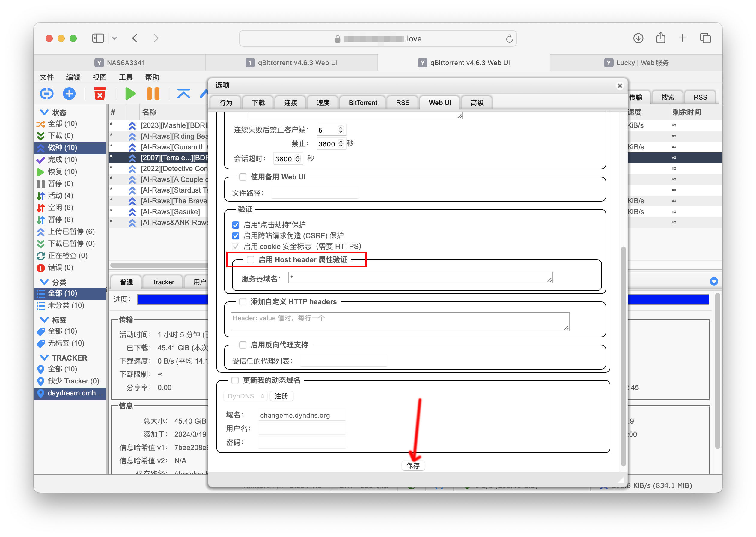This screenshot has height=537, width=756.
Task: Uncheck CSRF 保护 checkbox
Action: coord(236,236)
